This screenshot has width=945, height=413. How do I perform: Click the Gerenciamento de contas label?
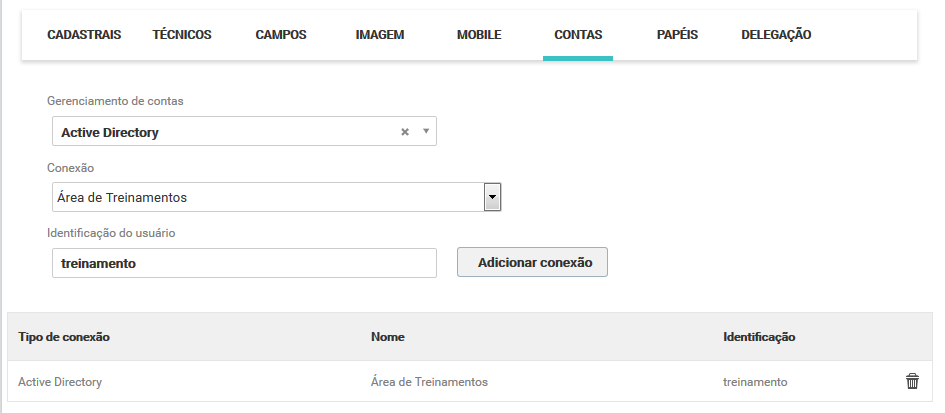pos(115,101)
